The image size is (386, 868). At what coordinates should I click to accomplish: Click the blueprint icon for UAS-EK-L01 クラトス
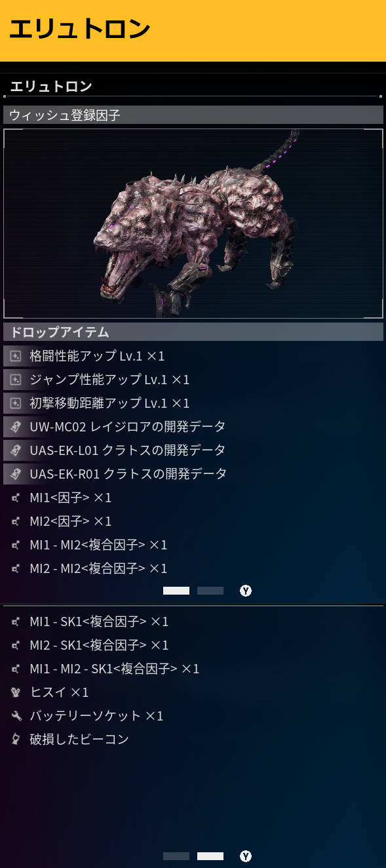pyautogui.click(x=16, y=450)
